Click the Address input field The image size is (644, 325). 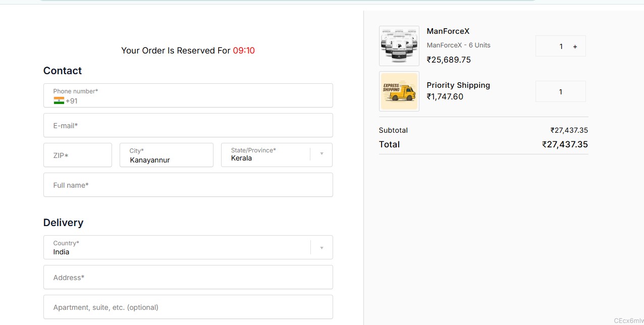(188, 278)
